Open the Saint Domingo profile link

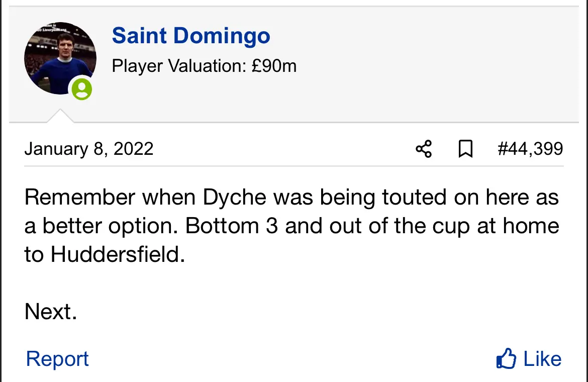click(x=191, y=36)
